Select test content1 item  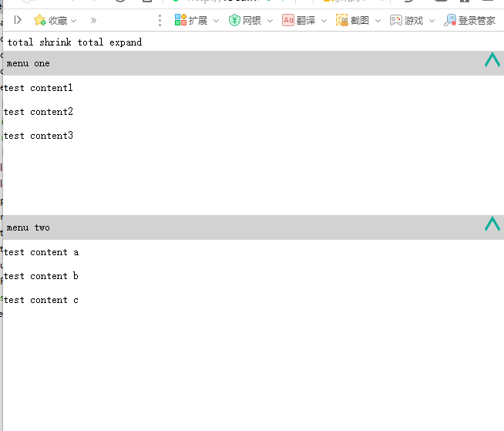tap(39, 88)
